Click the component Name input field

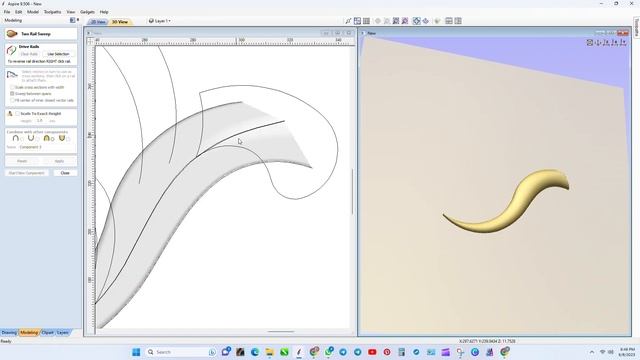click(46, 147)
